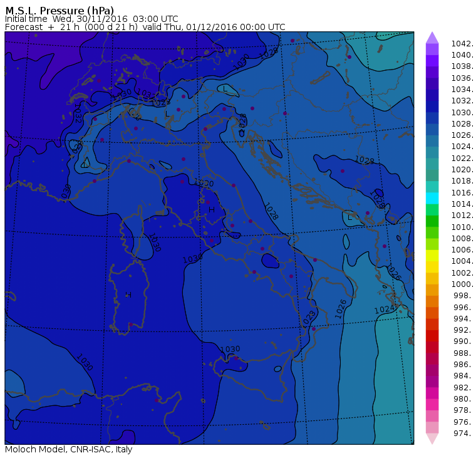Image resolution: width=476 pixels, height=458 pixels.
Task: Select the 'Moloch Model, CNR-ISAC, Italy' credit
Action: (x=69, y=449)
